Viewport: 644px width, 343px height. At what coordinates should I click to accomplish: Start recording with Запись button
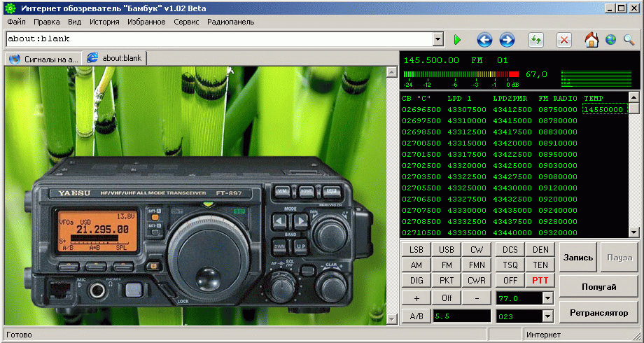click(x=578, y=258)
